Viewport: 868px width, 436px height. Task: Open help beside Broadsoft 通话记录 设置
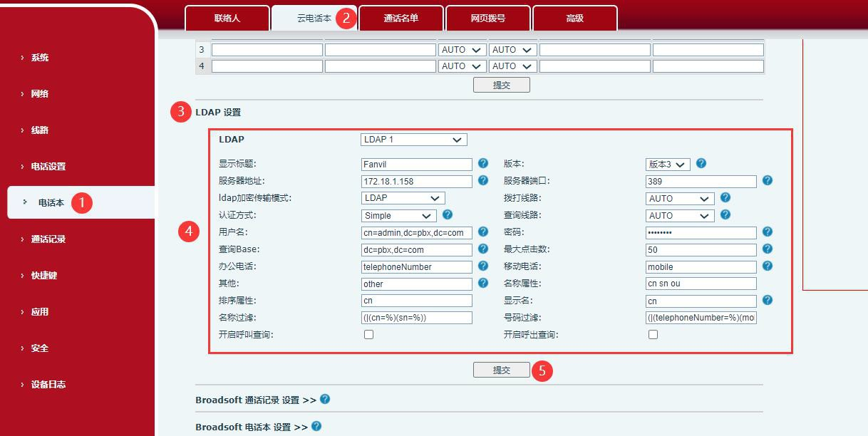pyautogui.click(x=325, y=399)
